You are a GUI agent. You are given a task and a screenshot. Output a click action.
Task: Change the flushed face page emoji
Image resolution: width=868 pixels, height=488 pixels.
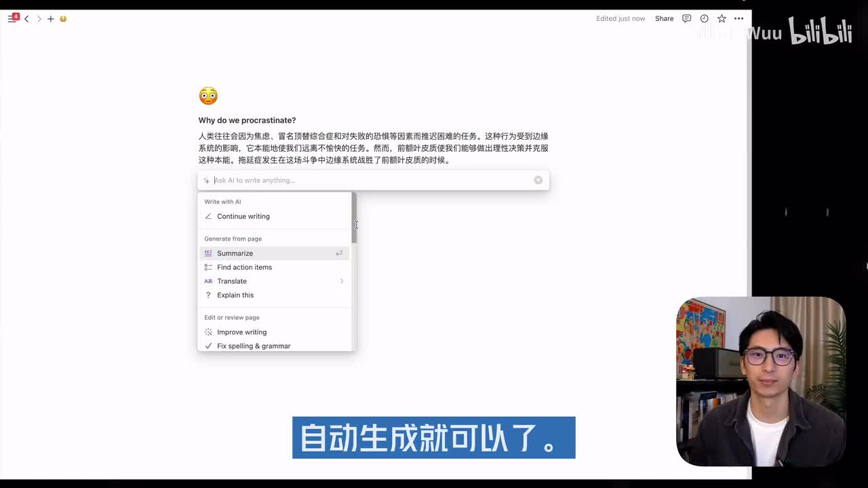[x=208, y=96]
